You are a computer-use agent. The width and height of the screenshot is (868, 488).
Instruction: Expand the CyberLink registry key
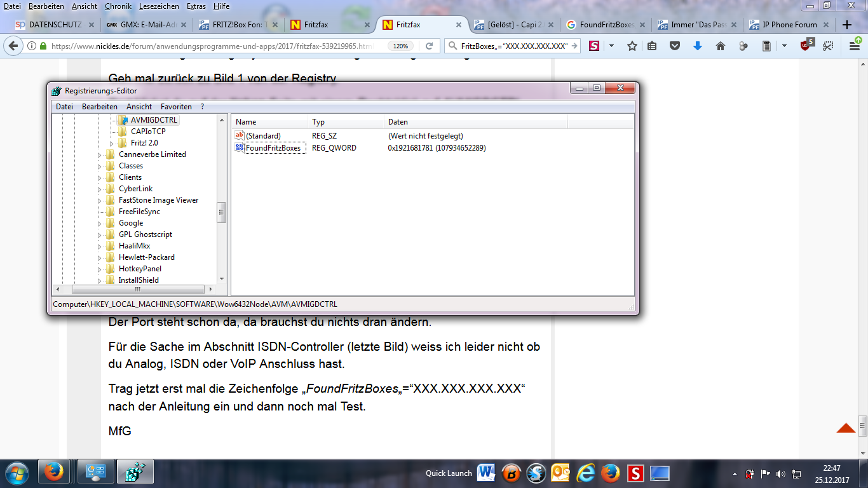coord(100,189)
